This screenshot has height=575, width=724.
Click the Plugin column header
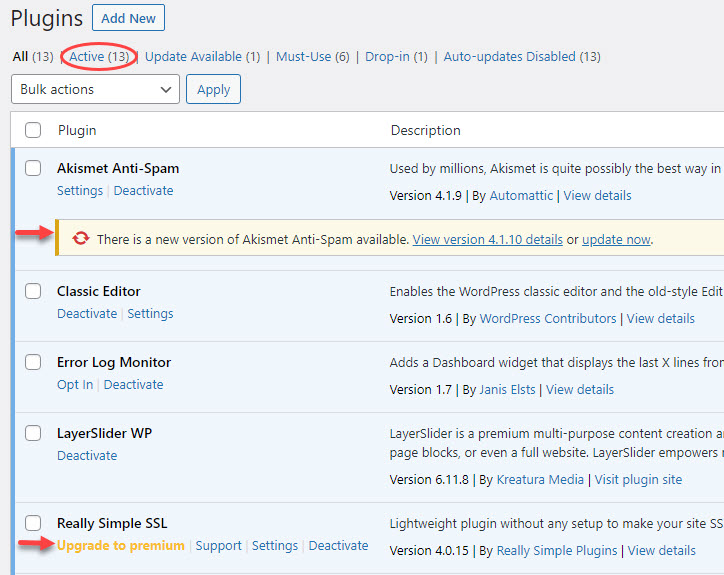(77, 131)
